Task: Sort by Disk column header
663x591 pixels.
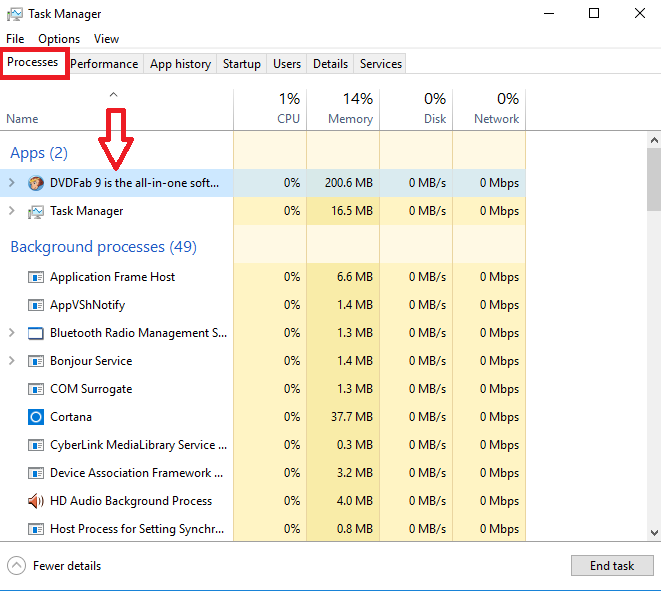Action: click(416, 109)
